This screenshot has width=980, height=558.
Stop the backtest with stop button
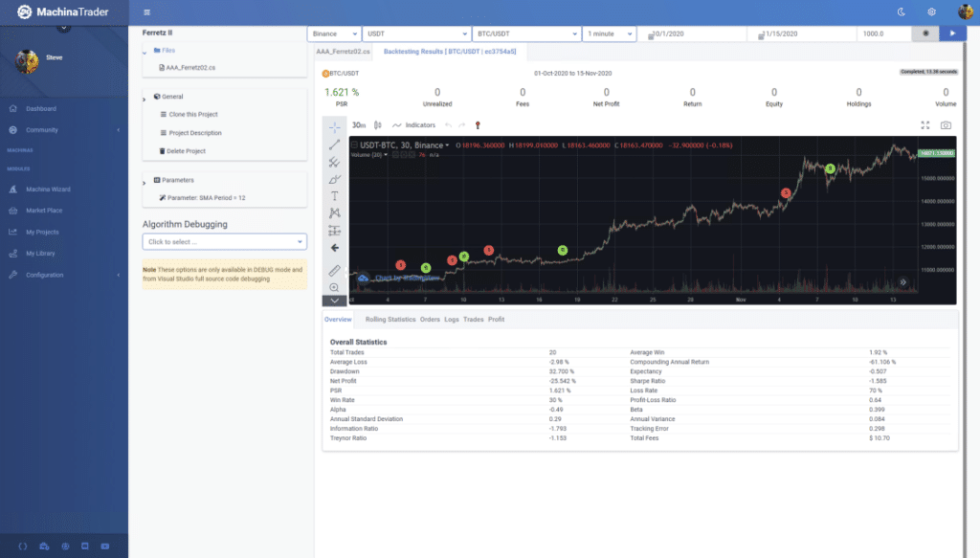924,33
